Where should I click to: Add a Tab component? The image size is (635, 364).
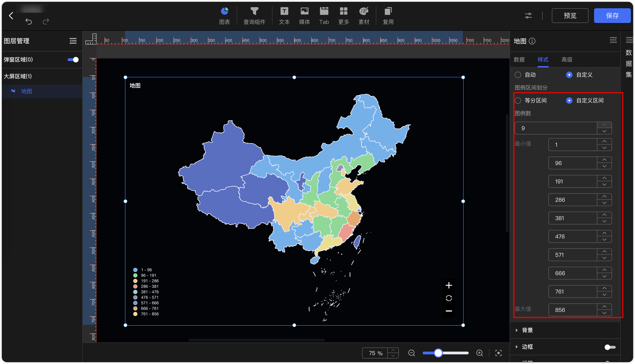324,16
